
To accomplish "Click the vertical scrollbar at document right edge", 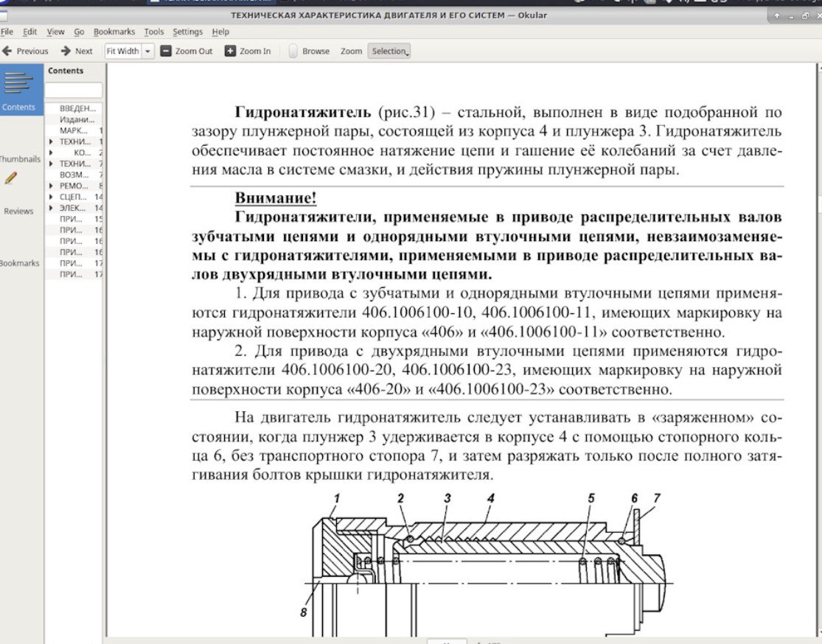I will click(818, 350).
